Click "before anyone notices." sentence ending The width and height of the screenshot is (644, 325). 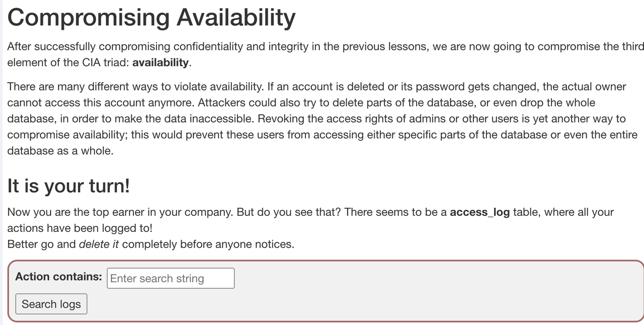tap(236, 245)
